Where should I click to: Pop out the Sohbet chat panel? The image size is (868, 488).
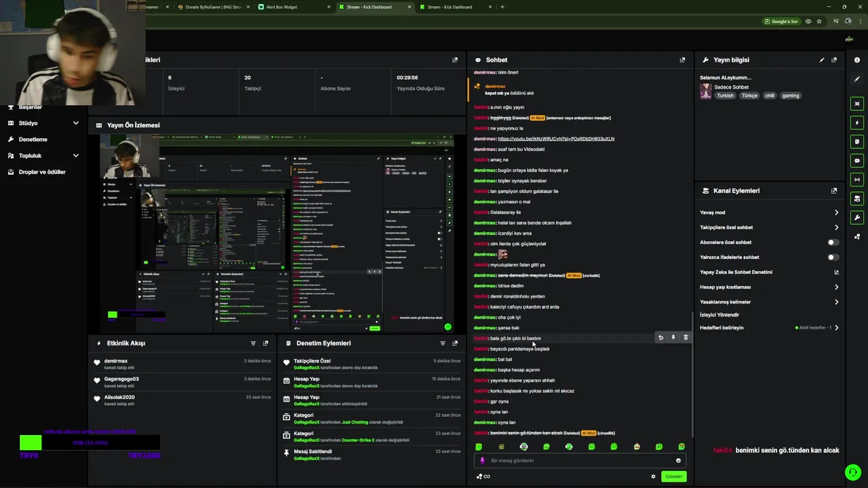tap(682, 60)
